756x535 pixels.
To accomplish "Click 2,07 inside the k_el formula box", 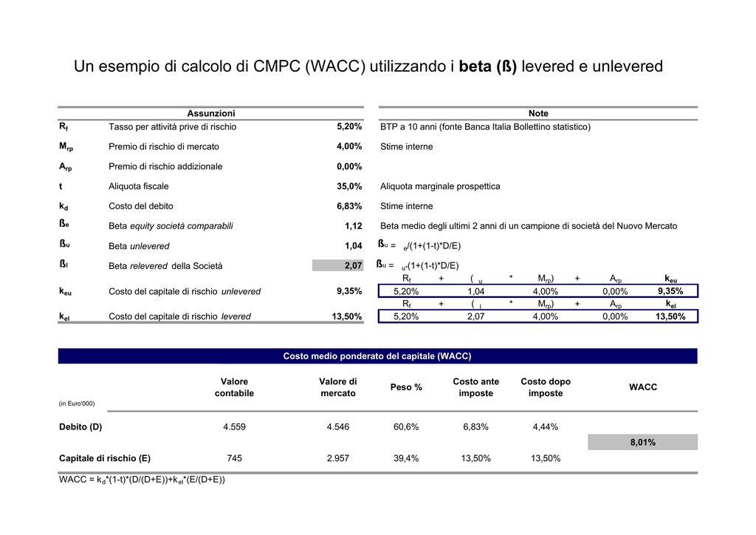I will (x=476, y=316).
